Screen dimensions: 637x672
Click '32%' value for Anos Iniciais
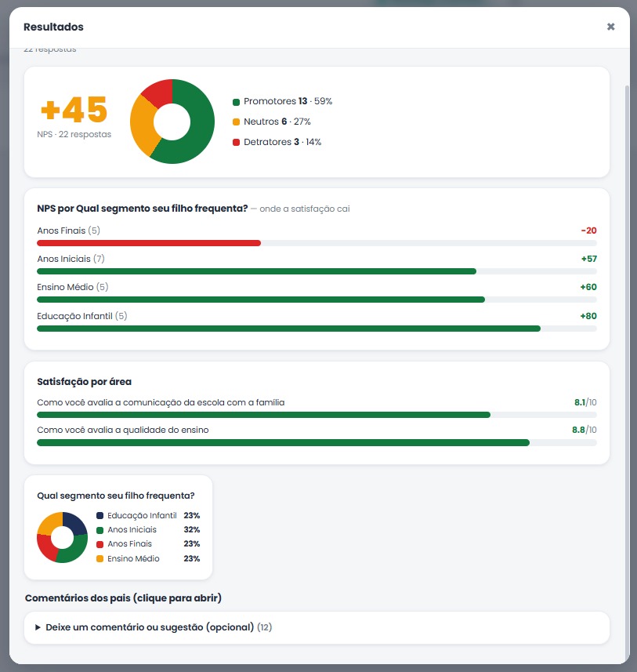coord(192,530)
